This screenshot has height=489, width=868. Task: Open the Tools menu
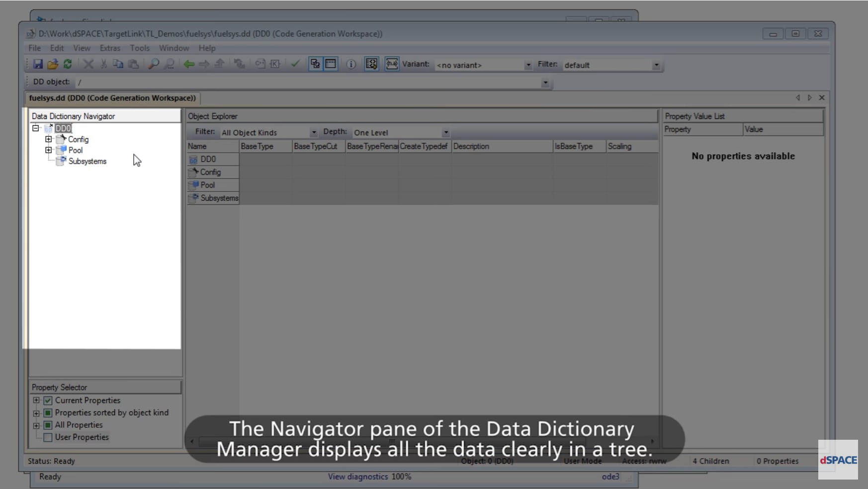point(140,48)
